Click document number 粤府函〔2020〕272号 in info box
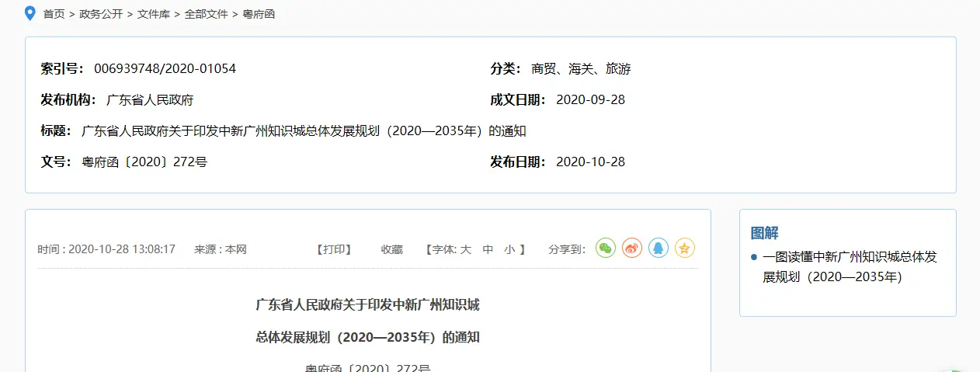The height and width of the screenshot is (372, 980). (x=144, y=162)
